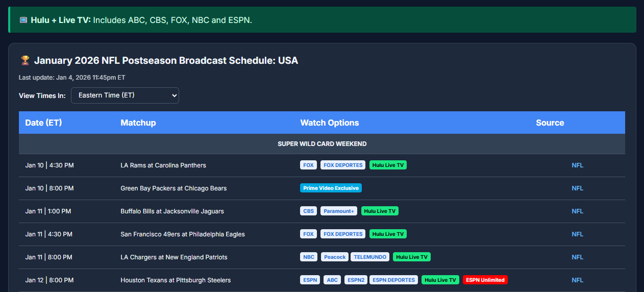
Task: Click the ESPN2 badge
Action: pos(355,280)
